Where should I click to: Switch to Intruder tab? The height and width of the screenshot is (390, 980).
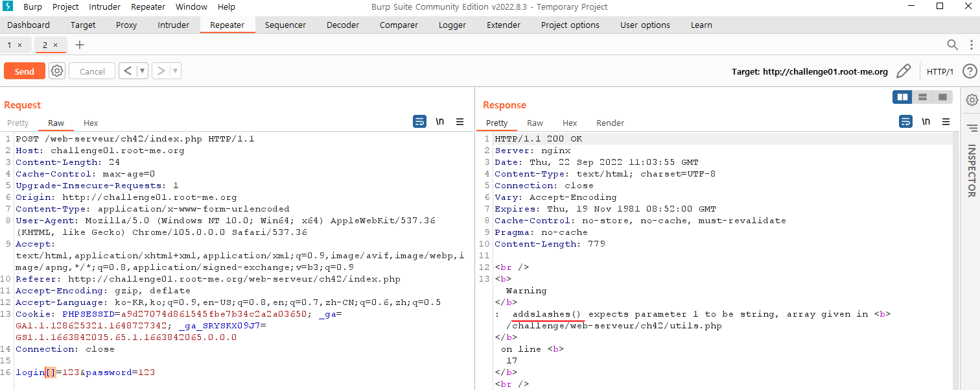tap(173, 25)
